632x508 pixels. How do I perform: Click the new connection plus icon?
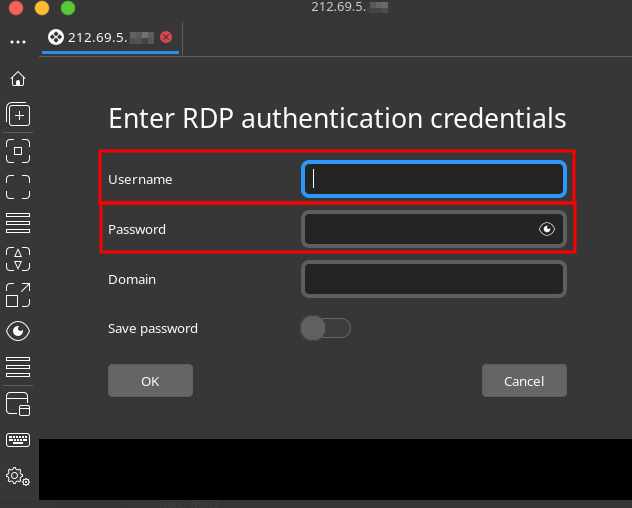tap(18, 115)
